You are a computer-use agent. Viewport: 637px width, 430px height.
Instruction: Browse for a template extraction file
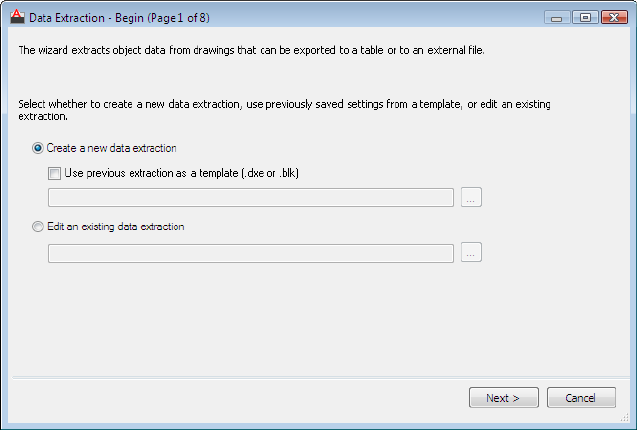click(472, 197)
